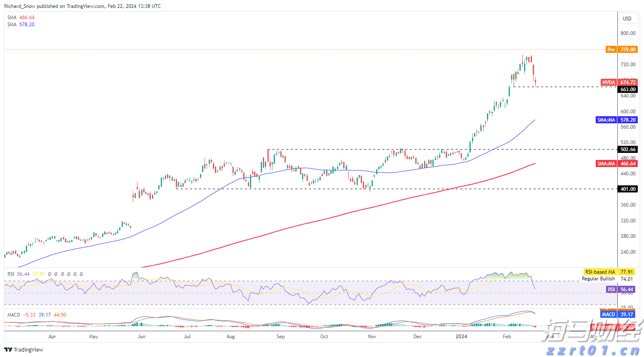Image resolution: width=644 pixels, height=357 pixels.
Task: Click the Feb label on the time axis
Action: coord(507,336)
